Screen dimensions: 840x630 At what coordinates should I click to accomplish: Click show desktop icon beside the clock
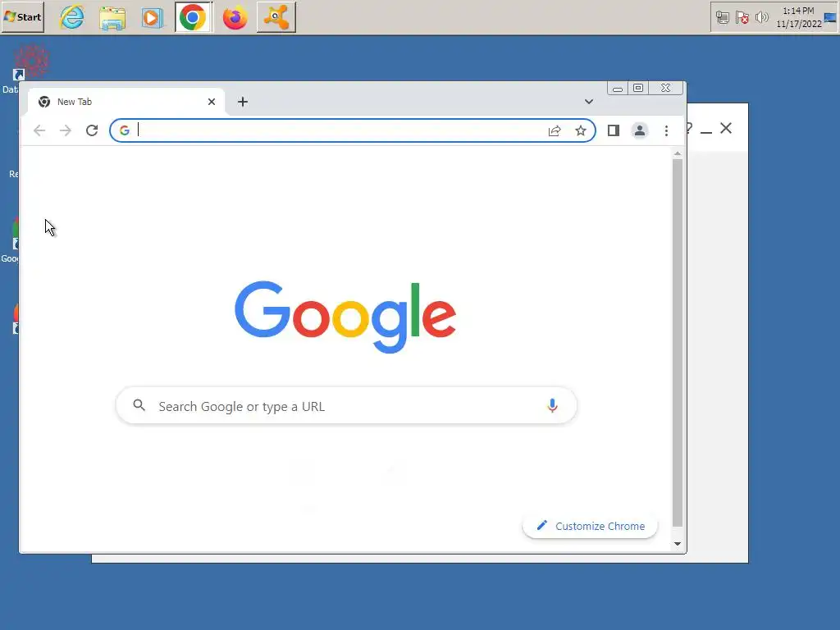(830, 18)
